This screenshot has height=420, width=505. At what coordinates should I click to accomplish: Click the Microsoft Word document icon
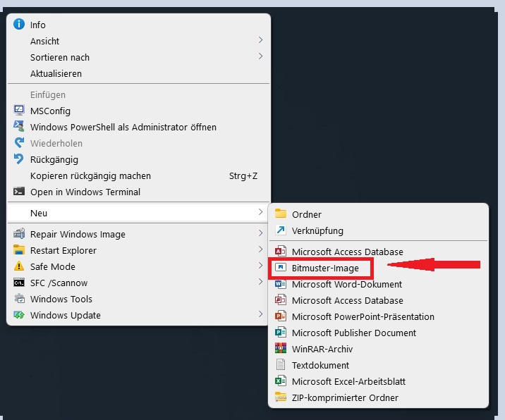coord(281,284)
